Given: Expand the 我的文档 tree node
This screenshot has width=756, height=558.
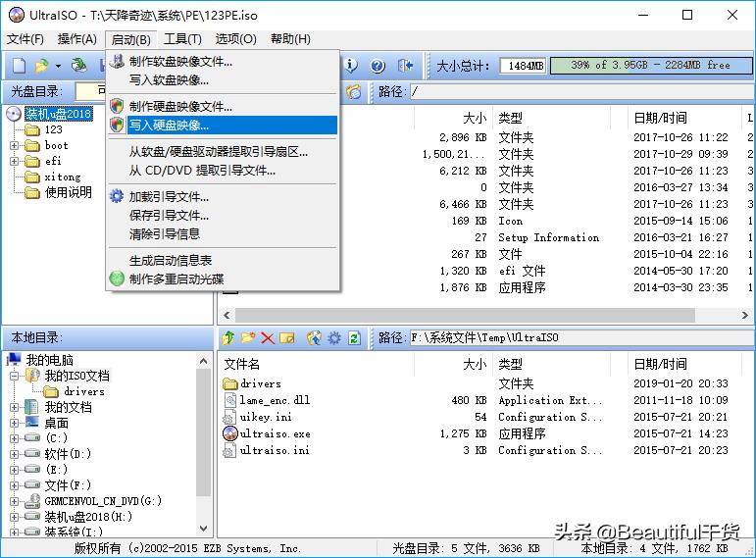Looking at the screenshot, I should [x=15, y=407].
